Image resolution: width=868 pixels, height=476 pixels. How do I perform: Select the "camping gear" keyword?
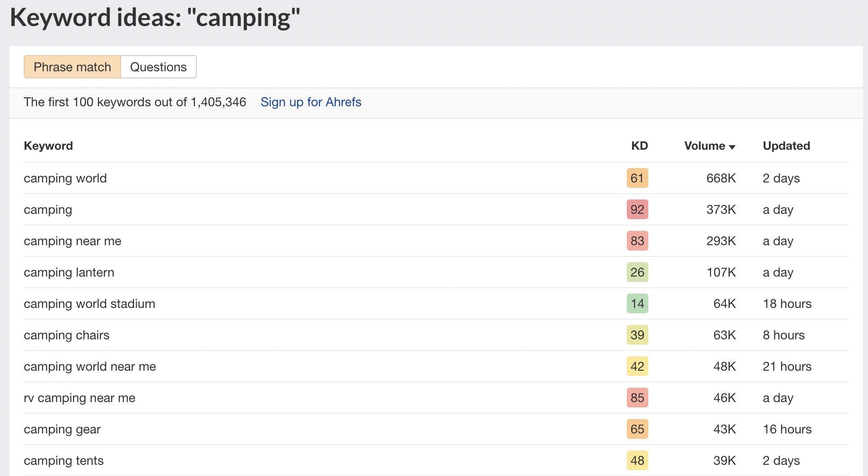(x=62, y=429)
